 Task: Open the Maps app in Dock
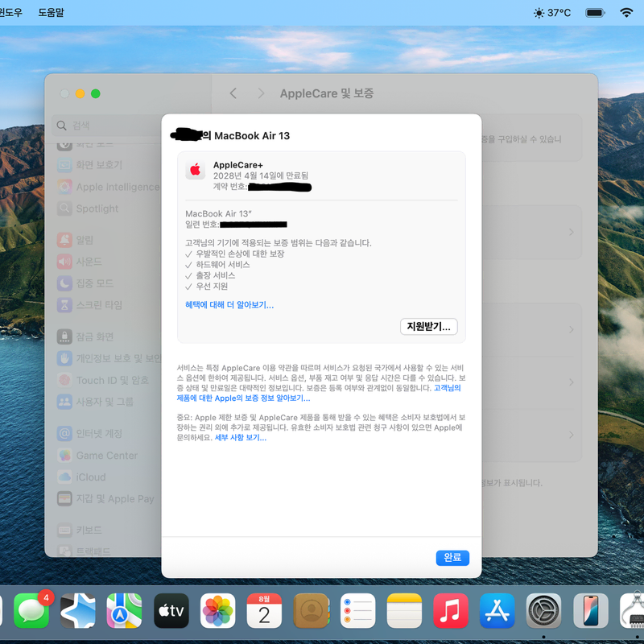pyautogui.click(x=125, y=611)
